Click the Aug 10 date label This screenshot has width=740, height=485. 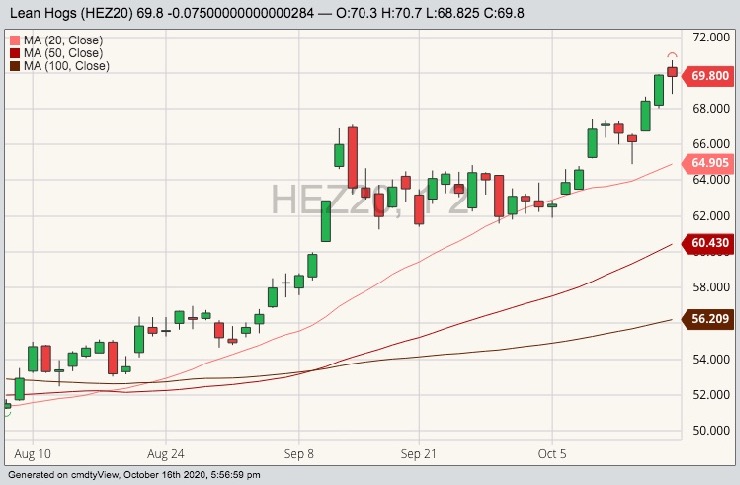coord(33,454)
